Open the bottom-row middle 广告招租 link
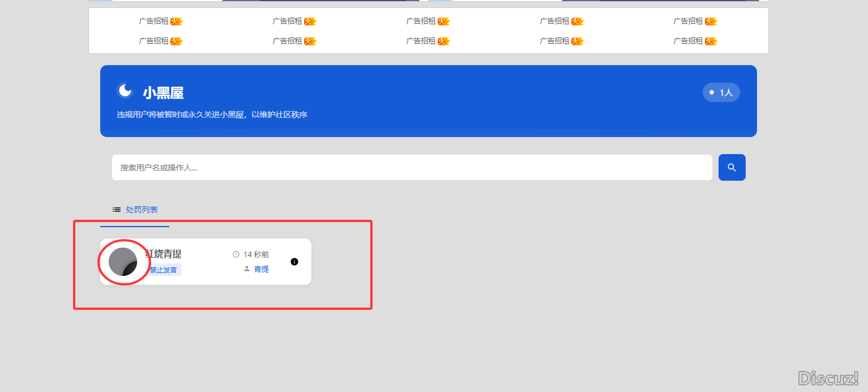This screenshot has width=868, height=392. coord(421,41)
